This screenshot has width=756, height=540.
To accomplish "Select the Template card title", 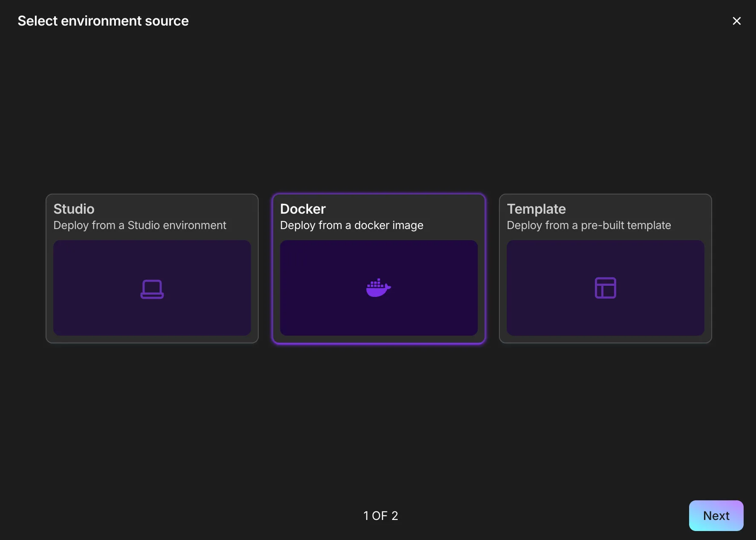I will (536, 209).
